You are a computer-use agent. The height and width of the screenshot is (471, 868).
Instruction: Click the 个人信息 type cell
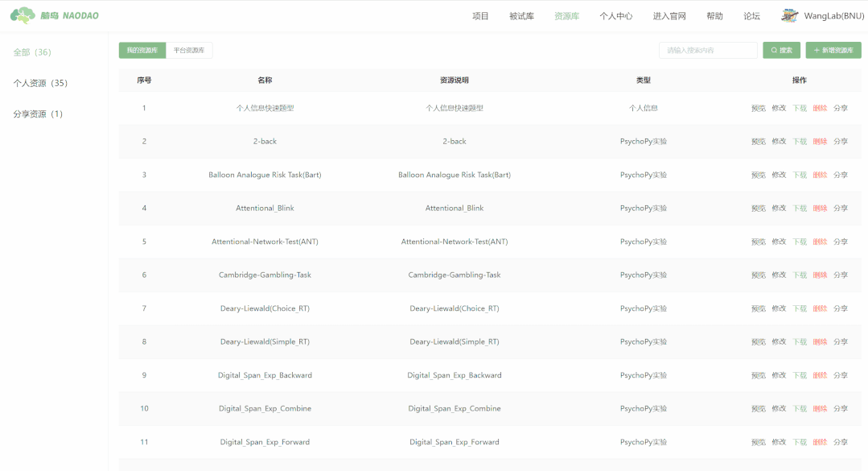pos(644,108)
